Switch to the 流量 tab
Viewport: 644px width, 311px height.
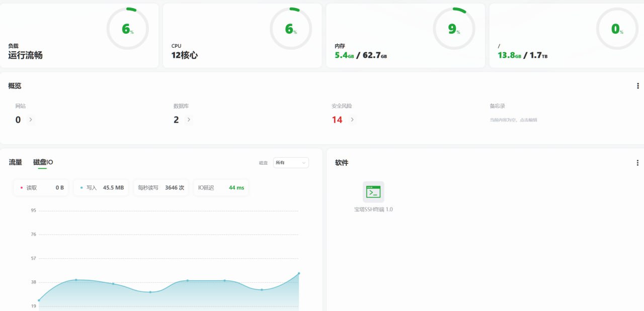coord(16,162)
